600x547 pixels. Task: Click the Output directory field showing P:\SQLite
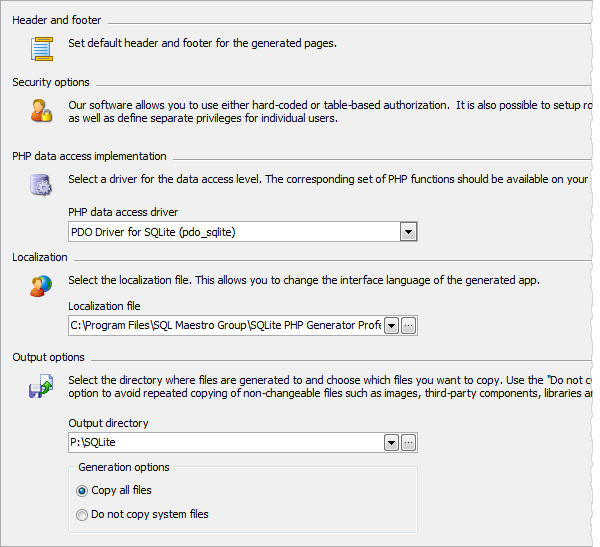click(x=225, y=443)
